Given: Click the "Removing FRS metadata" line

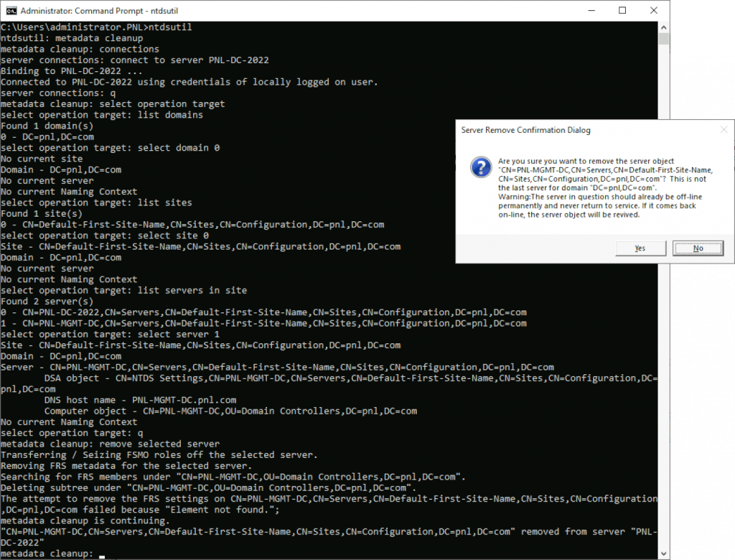Looking at the screenshot, I should tap(126, 466).
